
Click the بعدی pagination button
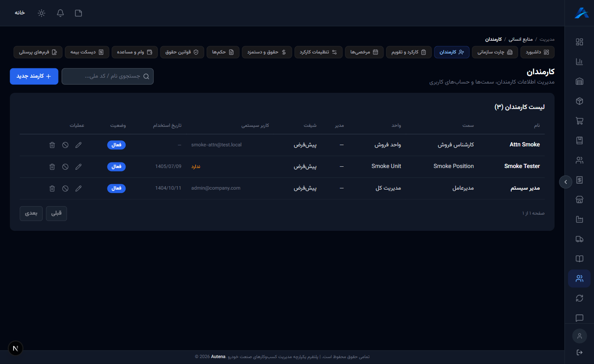(x=31, y=213)
